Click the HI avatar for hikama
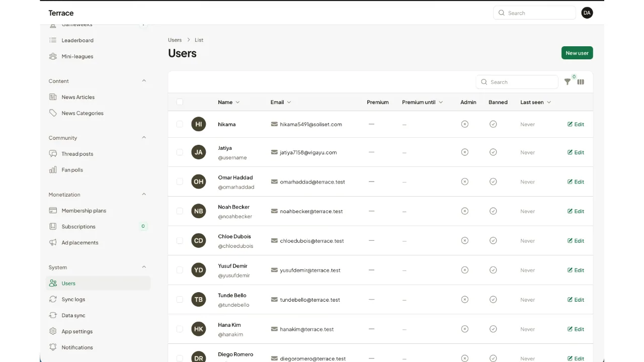The width and height of the screenshot is (644, 362). pyautogui.click(x=199, y=124)
